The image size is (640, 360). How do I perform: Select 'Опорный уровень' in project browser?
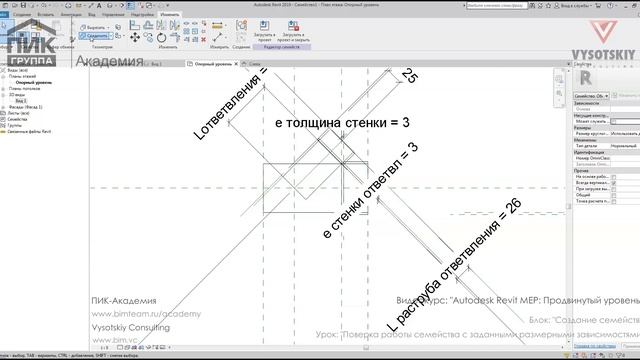tap(33, 82)
